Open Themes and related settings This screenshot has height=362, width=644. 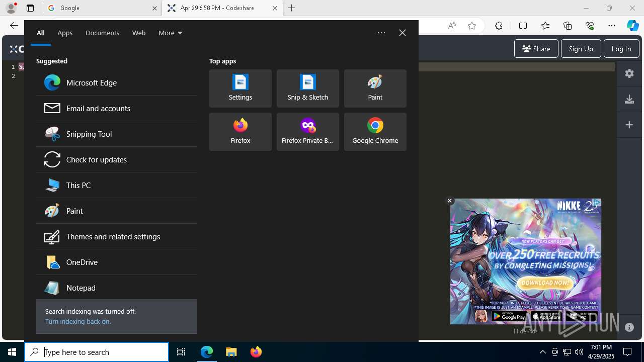(x=117, y=236)
